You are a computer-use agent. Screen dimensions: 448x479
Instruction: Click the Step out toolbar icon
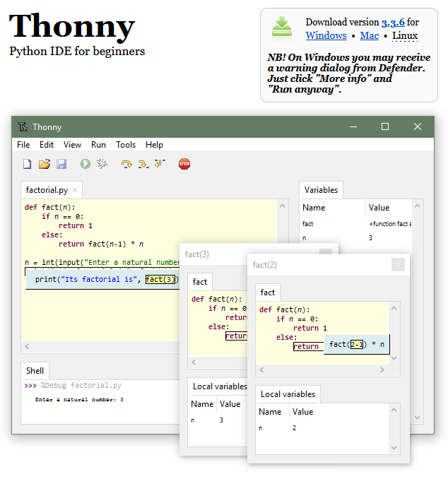click(x=159, y=164)
